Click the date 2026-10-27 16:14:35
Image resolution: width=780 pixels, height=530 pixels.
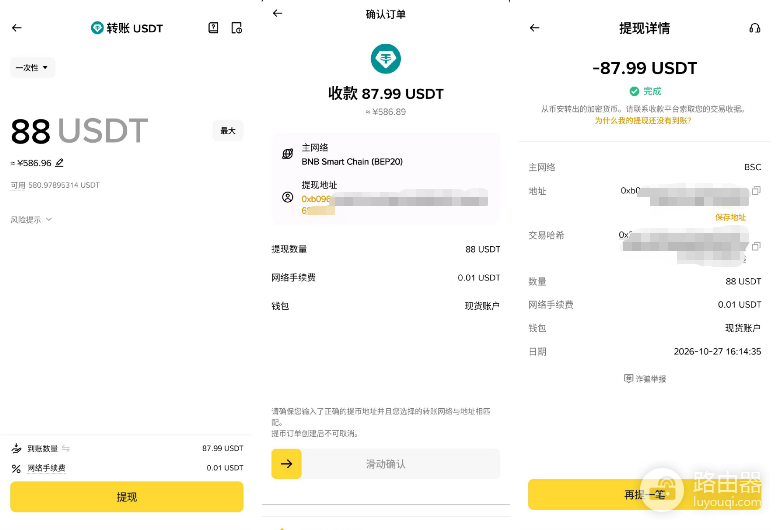[717, 351]
